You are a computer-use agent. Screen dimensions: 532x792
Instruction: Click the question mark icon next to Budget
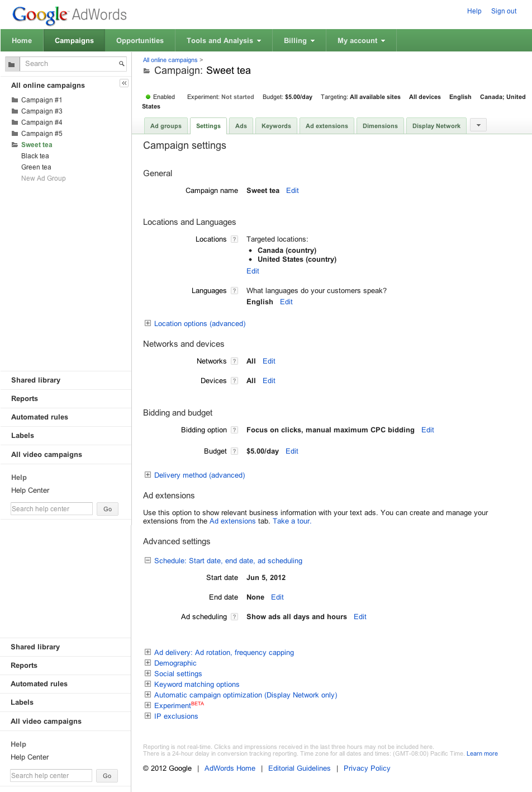click(x=235, y=451)
